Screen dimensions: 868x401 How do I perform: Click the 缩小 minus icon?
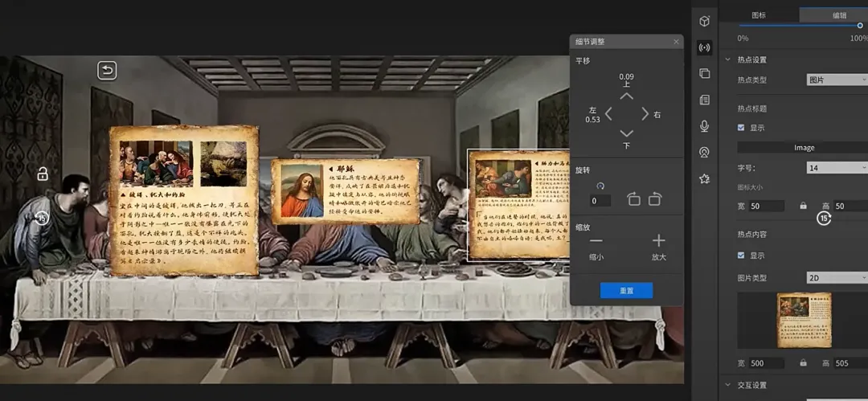[x=596, y=241]
